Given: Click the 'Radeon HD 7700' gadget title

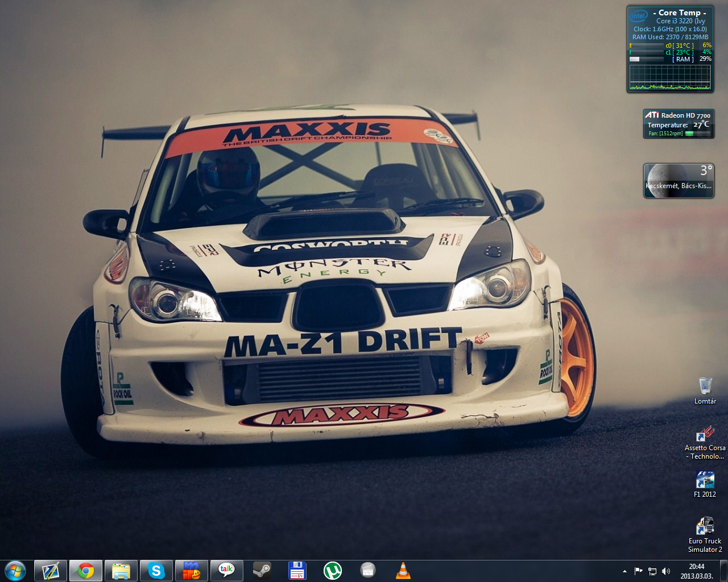Looking at the screenshot, I should click(x=686, y=115).
